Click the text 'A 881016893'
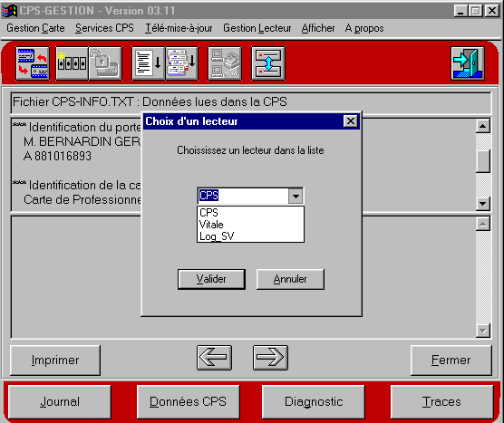The image size is (504, 423). 57,156
